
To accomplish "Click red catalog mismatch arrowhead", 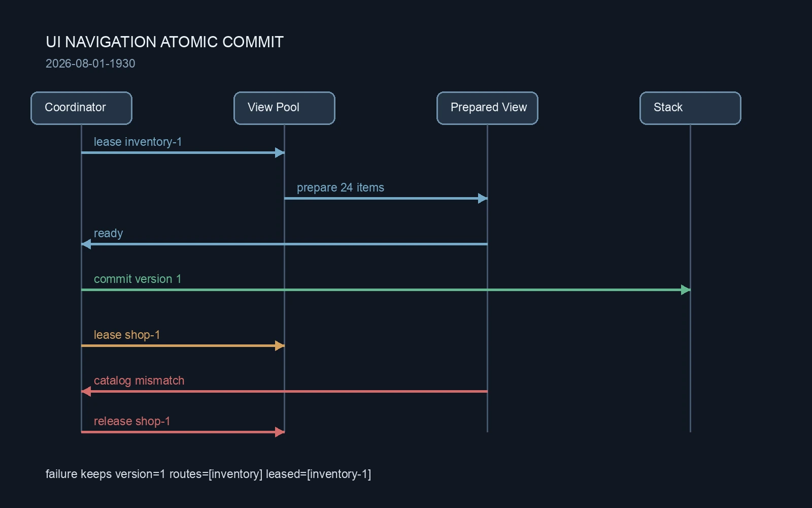I will 86,392.
